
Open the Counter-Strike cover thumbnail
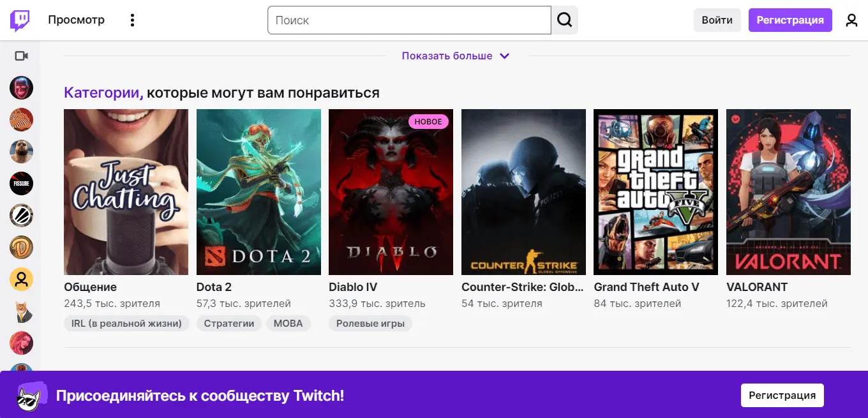pos(523,192)
